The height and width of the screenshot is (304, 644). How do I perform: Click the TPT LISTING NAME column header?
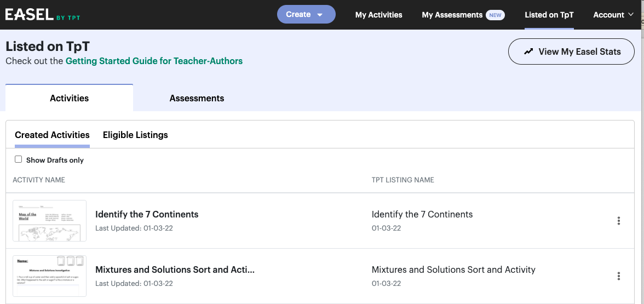403,180
